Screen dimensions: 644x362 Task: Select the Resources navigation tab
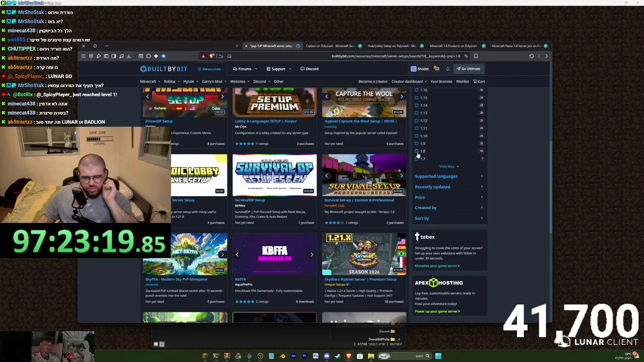point(209,69)
